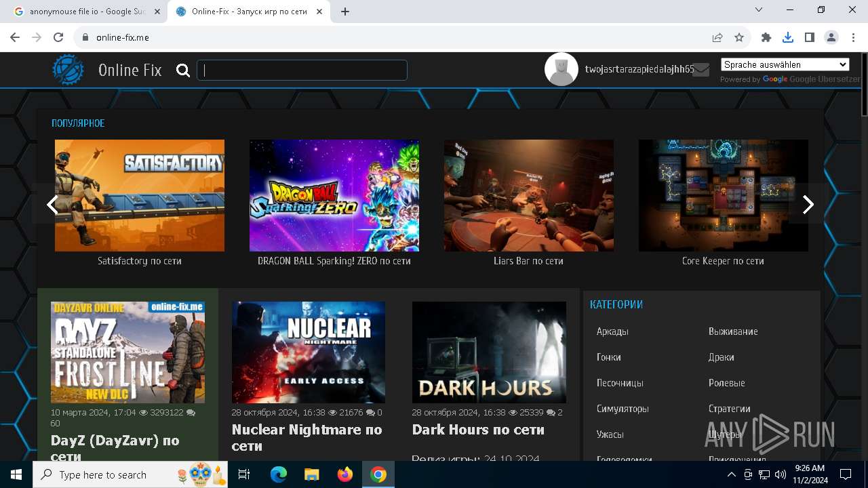Screen dimensions: 868x488
Task: Select the Песочницы category
Action: tap(620, 383)
